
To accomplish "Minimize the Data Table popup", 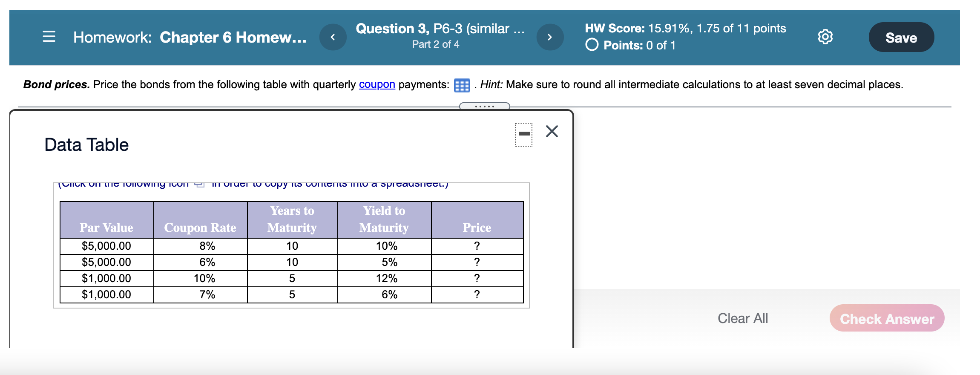I will [x=524, y=134].
